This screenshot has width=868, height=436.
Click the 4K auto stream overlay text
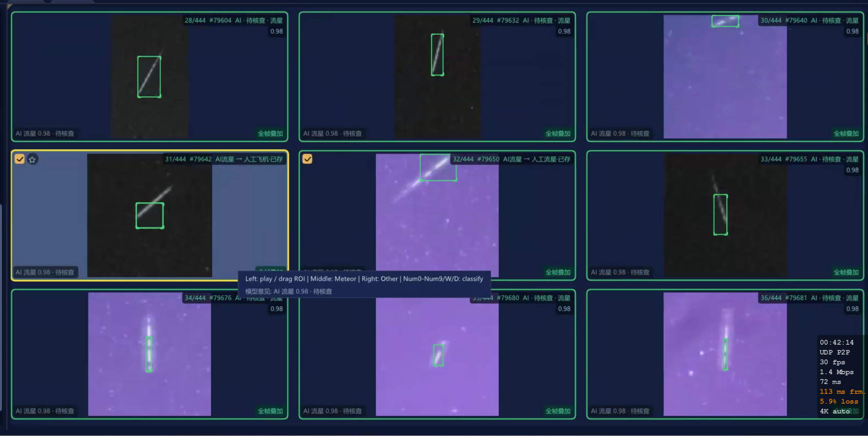point(835,411)
